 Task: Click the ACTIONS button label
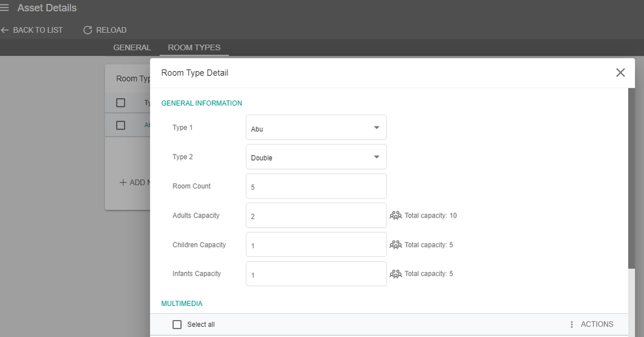[597, 324]
